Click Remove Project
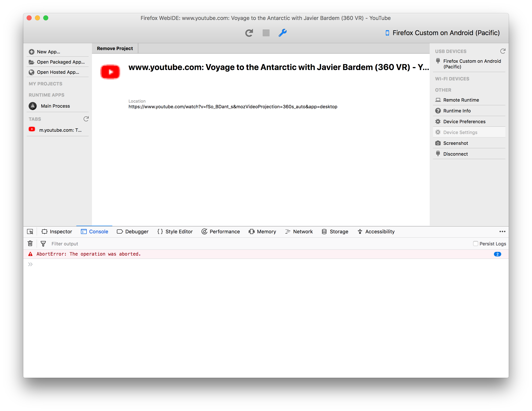The image size is (532, 411). [115, 48]
